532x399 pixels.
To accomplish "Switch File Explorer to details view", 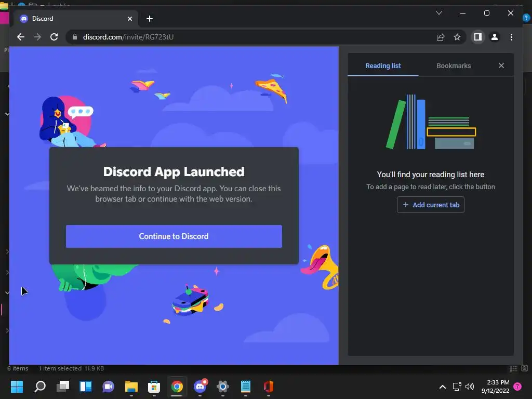I will coord(513,368).
